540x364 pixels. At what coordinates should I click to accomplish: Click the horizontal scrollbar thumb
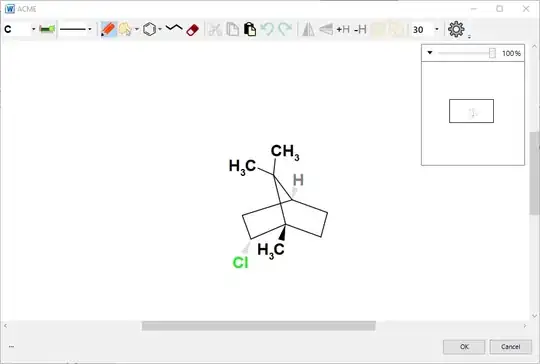coord(259,326)
